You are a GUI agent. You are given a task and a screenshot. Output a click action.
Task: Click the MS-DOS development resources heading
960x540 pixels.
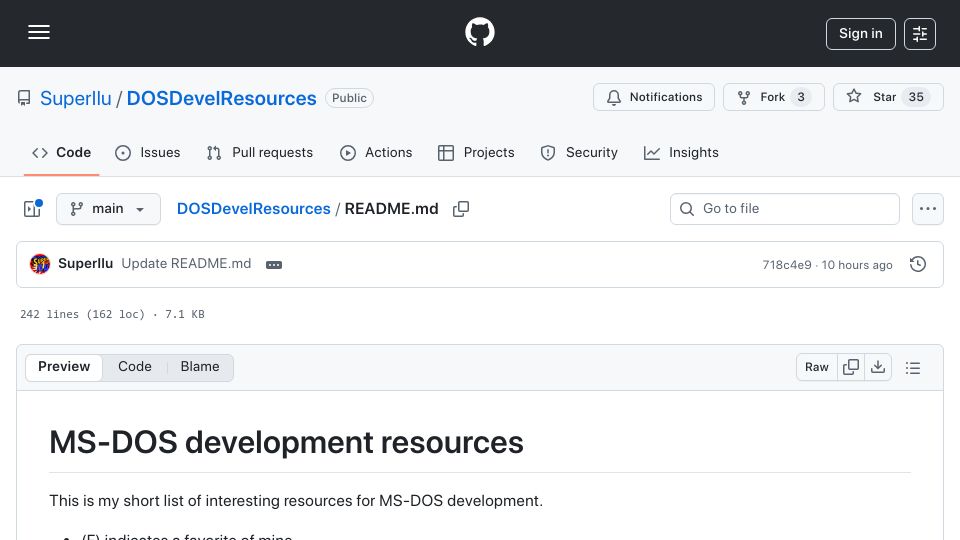pyautogui.click(x=287, y=443)
